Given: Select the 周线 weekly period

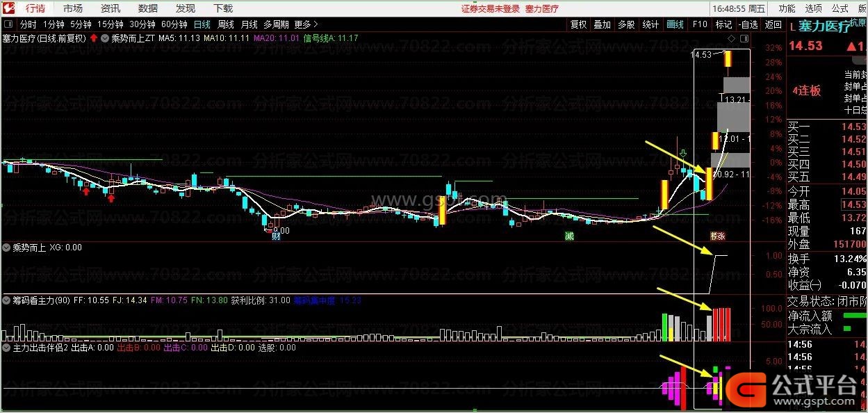Looking at the screenshot, I should 226,24.
